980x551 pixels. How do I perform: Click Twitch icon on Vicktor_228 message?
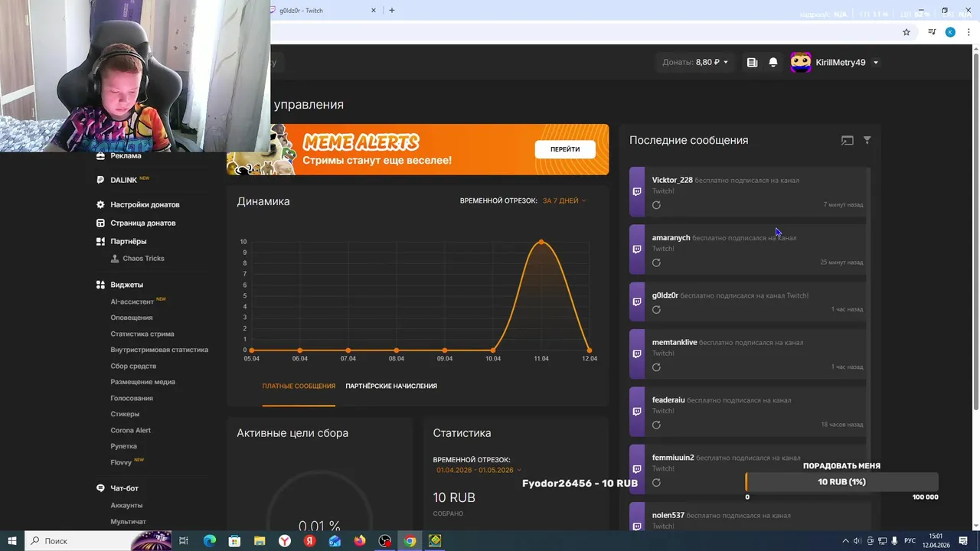pos(637,191)
